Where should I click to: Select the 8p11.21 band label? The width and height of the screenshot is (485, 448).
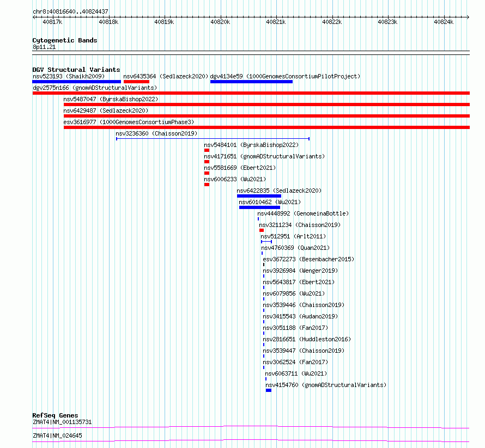tap(44, 47)
